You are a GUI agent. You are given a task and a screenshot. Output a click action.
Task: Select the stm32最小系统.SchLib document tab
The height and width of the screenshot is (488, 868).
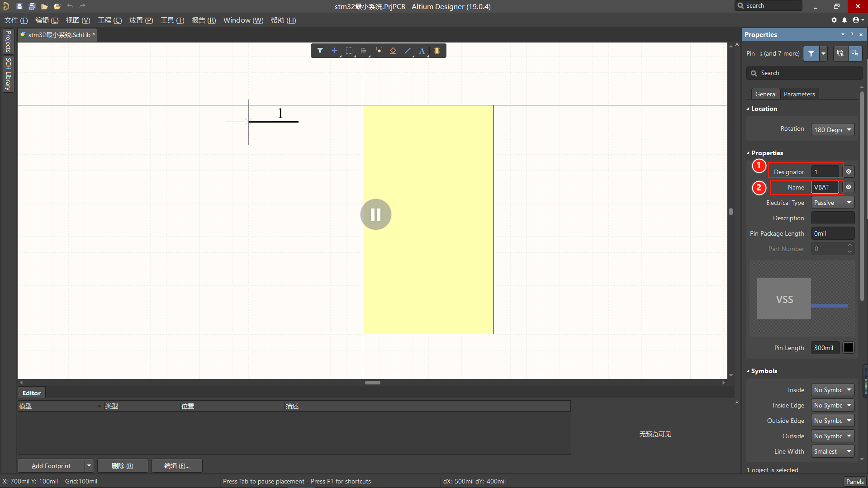click(57, 35)
